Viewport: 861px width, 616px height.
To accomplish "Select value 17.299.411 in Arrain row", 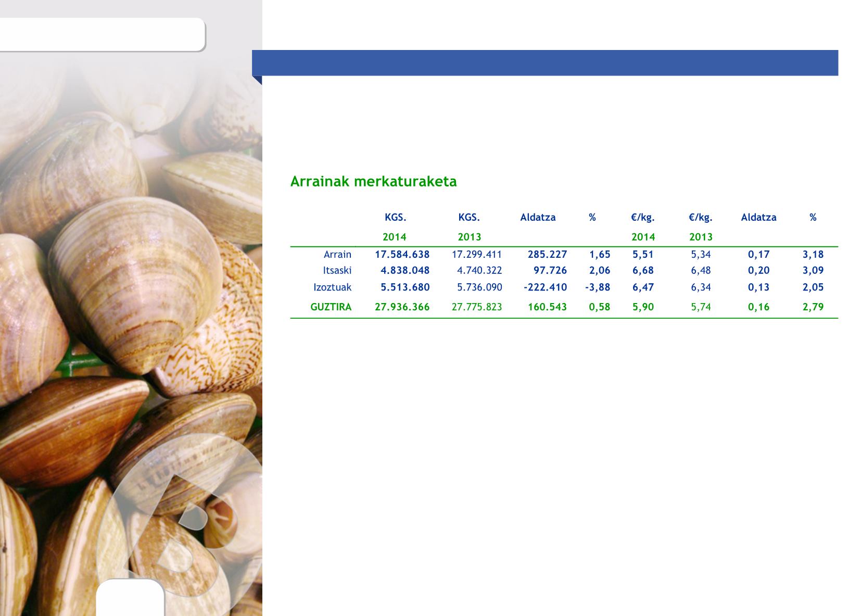I will 477,255.
